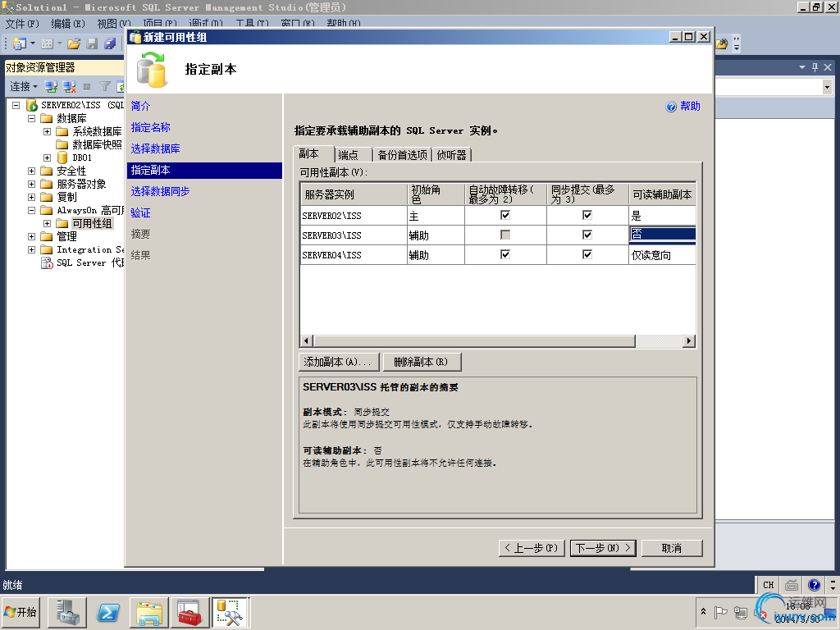The image size is (840, 630).
Task: Show hidden tray icons chevron
Action: click(703, 612)
